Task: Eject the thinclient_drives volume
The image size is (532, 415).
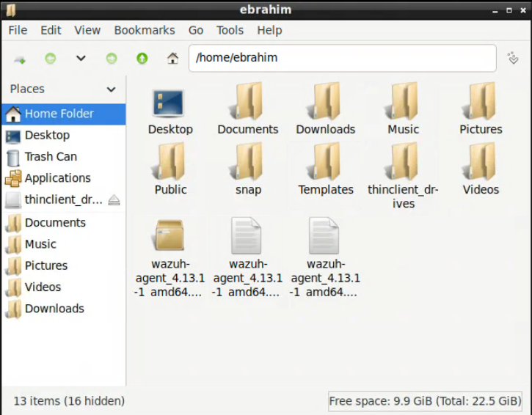Action: coord(114,200)
